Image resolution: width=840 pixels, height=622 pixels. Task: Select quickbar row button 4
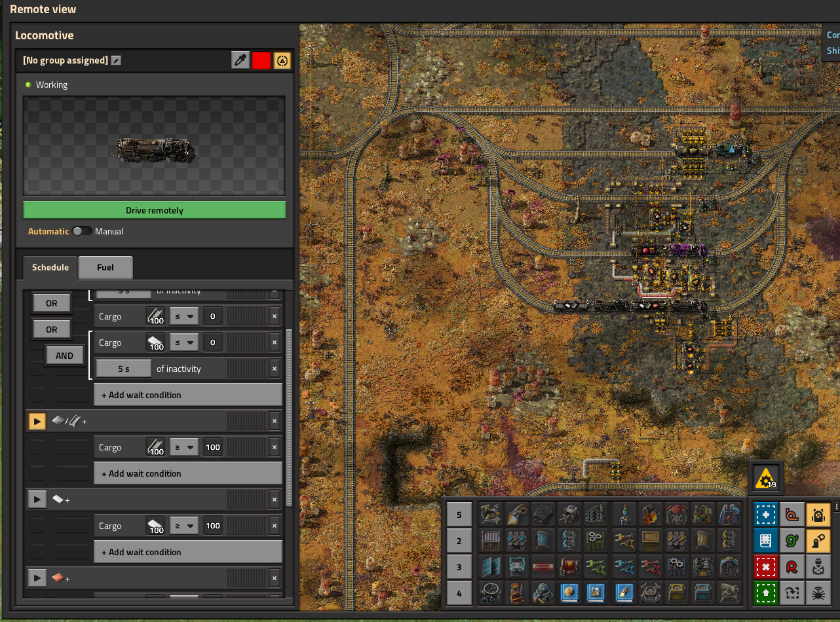pos(459,593)
